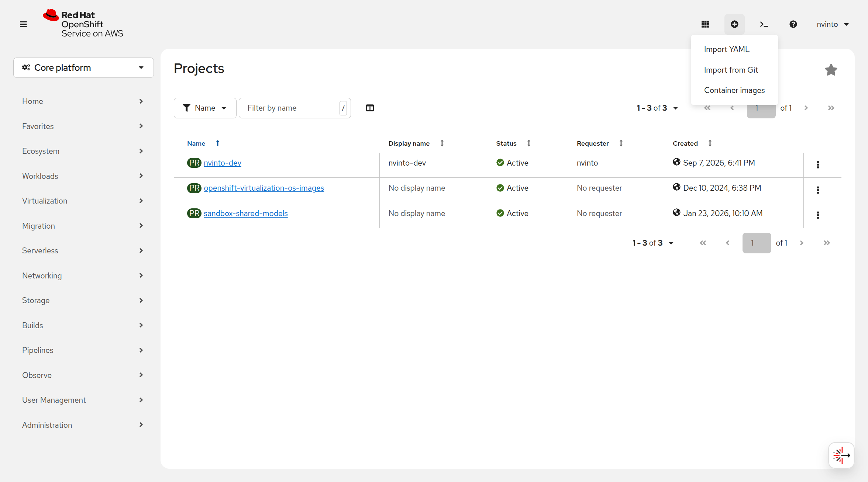Expand the Virtualization navigation section
Viewport: 868px width, 482px height.
tap(83, 201)
